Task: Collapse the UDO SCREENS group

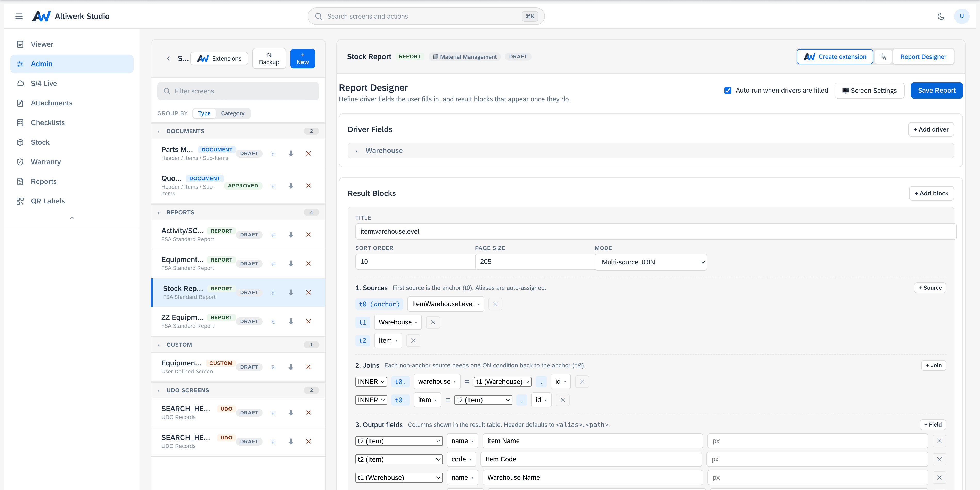Action: (238, 390)
